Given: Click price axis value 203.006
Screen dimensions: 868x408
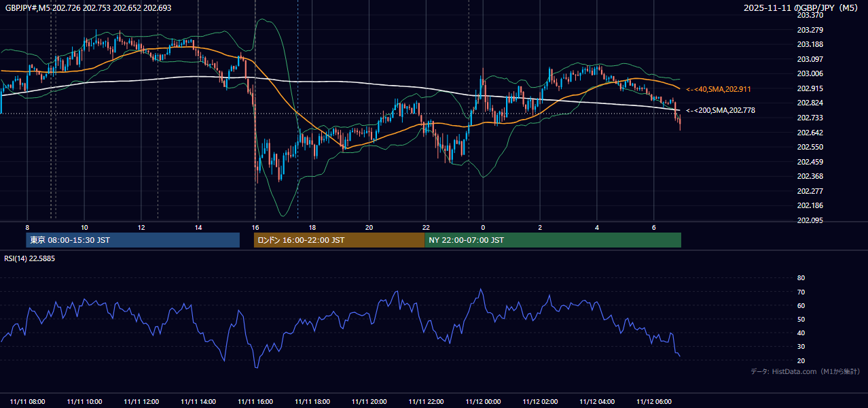Looking at the screenshot, I should coord(810,73).
